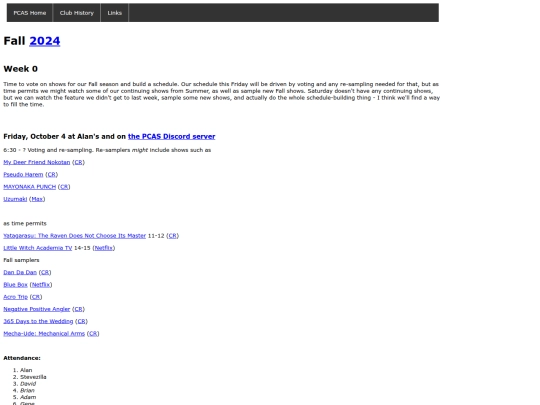Click CR link beside Negative Positive Angler
Viewport: 540px width, 405px height.
point(79,309)
